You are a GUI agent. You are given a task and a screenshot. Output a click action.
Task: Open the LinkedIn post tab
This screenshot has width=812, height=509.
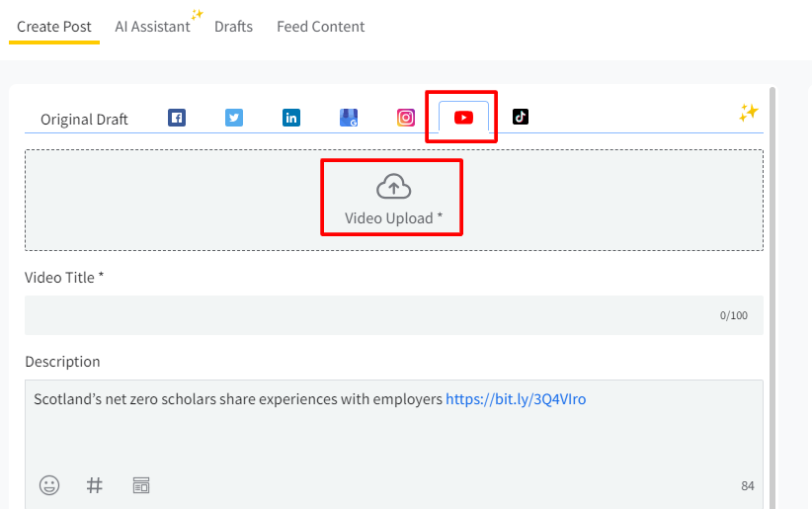(291, 118)
